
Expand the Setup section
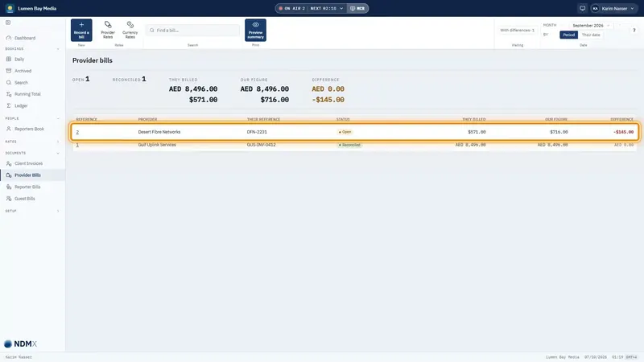pyautogui.click(x=58, y=211)
